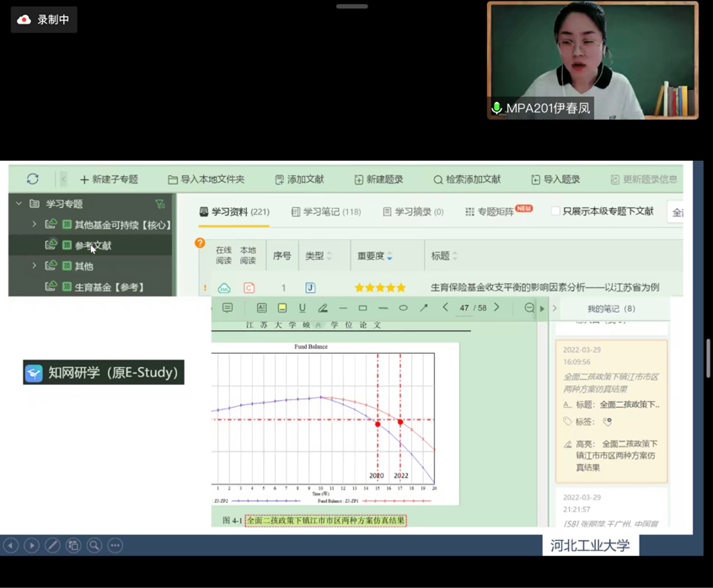
Task: Select the underline annotation tool
Action: (303, 308)
